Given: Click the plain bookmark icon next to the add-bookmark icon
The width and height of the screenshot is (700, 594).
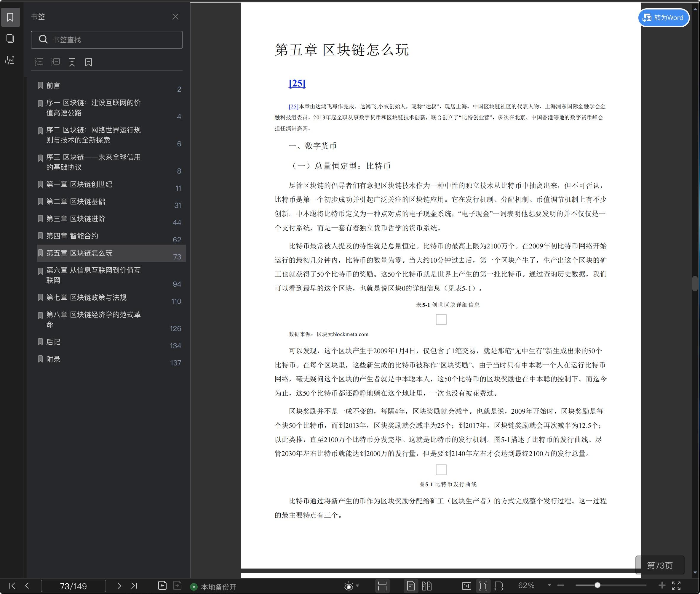Looking at the screenshot, I should click(x=89, y=62).
